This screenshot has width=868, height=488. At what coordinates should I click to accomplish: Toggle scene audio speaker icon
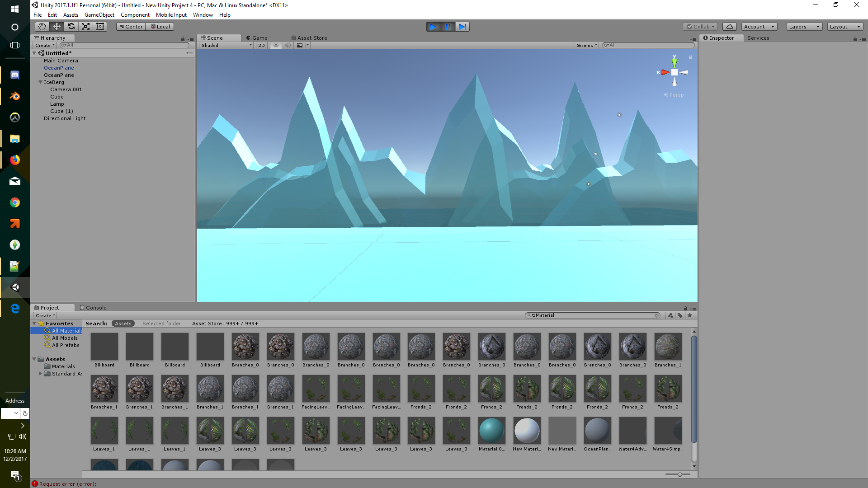[x=288, y=45]
